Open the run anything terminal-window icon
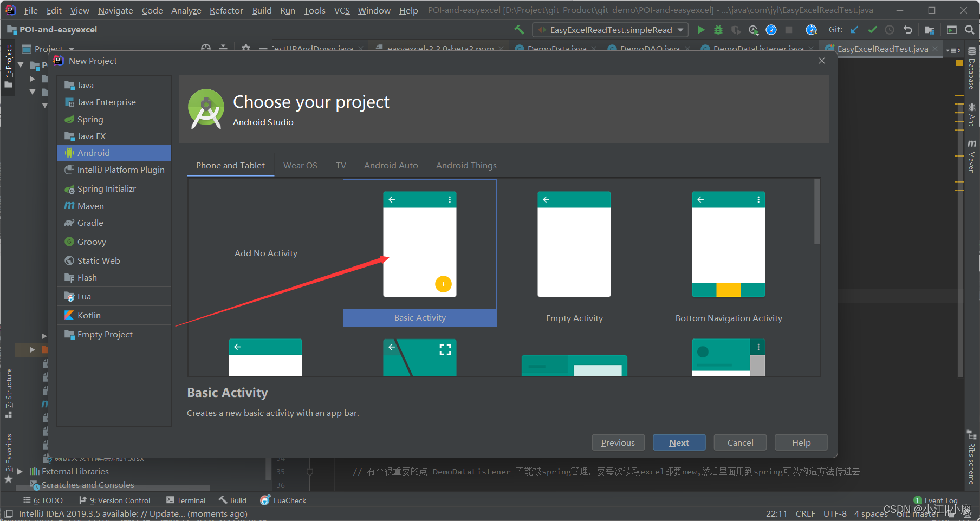This screenshot has width=980, height=521. (x=952, y=30)
